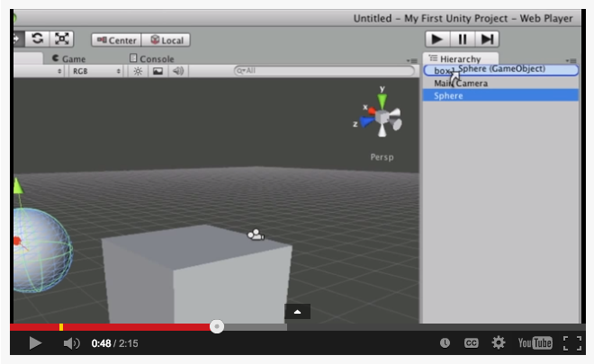Toggle scene audio speaker icon
594x364 pixels.
click(x=178, y=71)
